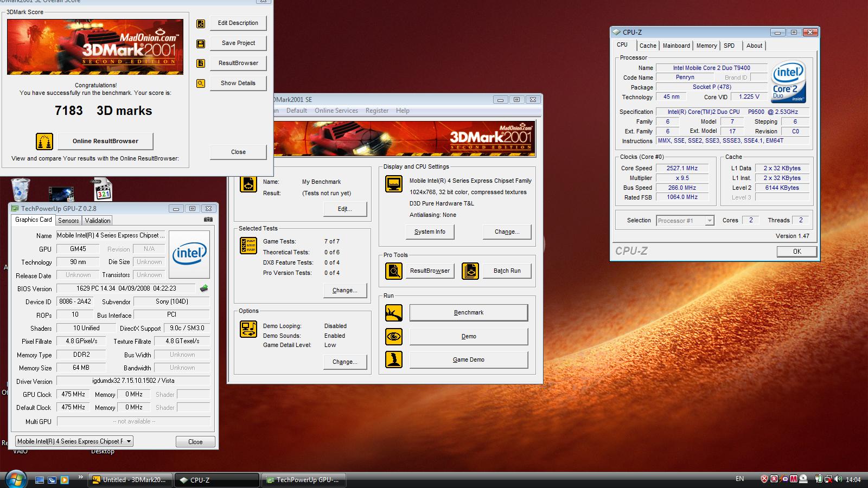Screen dimensions: 868x488
Task: Click the Intel logo in GPU-Z
Action: 189,254
